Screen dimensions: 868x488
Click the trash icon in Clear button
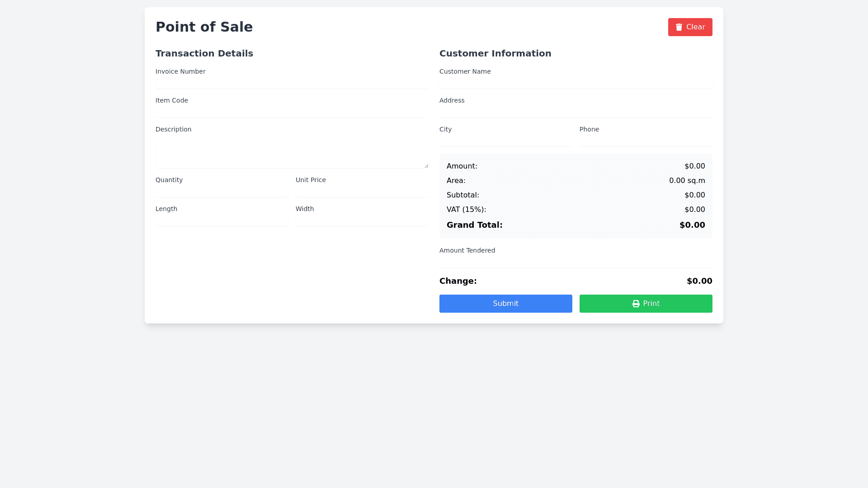(x=679, y=27)
